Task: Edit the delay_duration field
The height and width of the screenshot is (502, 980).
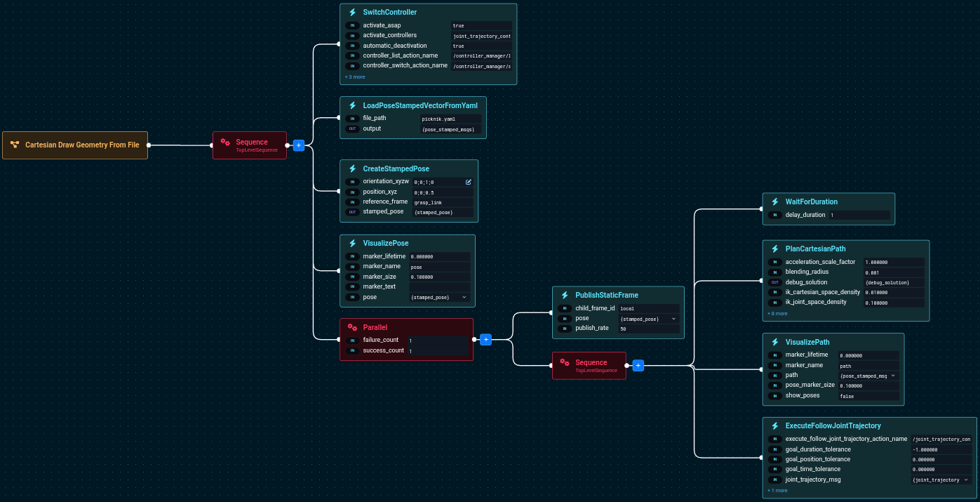Action: coord(859,215)
